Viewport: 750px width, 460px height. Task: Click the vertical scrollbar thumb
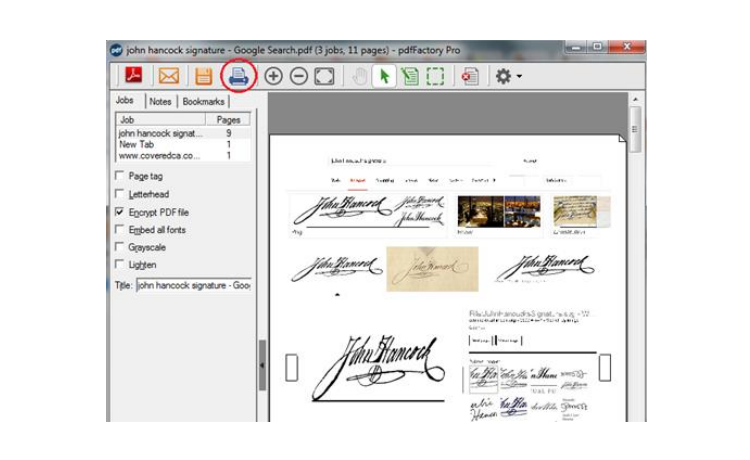click(635, 129)
